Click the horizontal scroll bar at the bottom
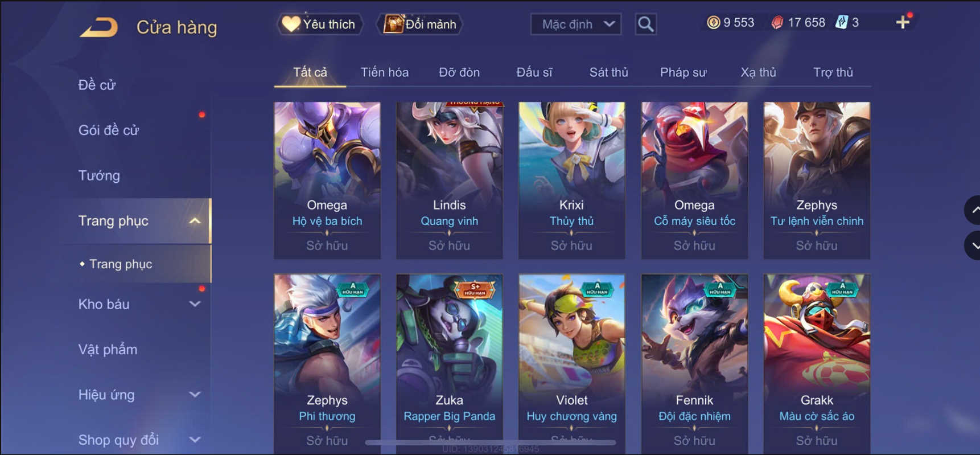980x455 pixels. point(491,442)
